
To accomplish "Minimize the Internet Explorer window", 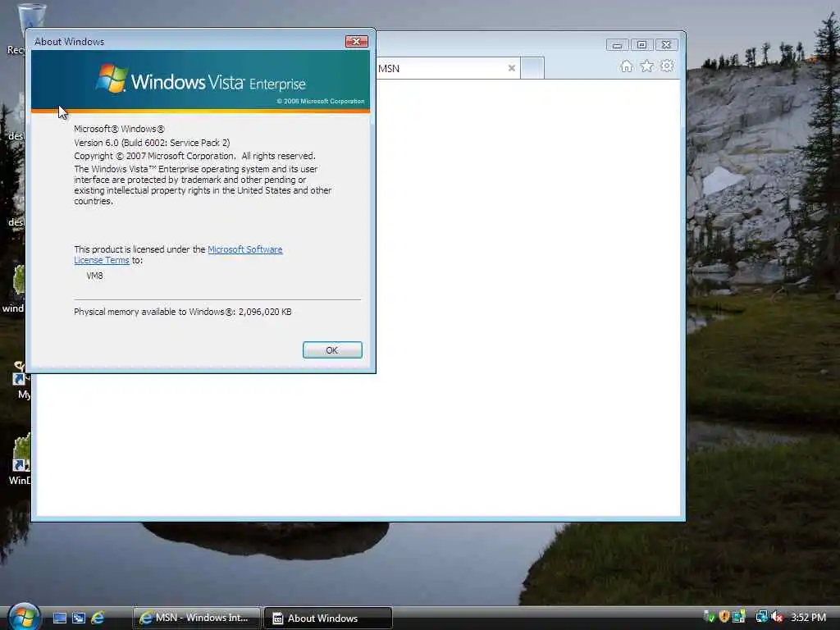I will [617, 45].
